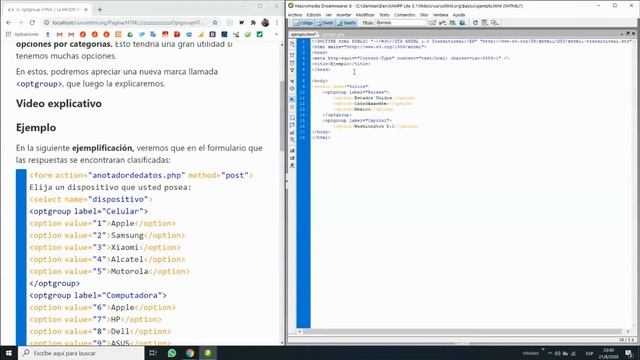This screenshot has width=640, height=360.
Task: Click the recent snippets icon in coding toolbar
Action: pyautogui.click(x=292, y=140)
